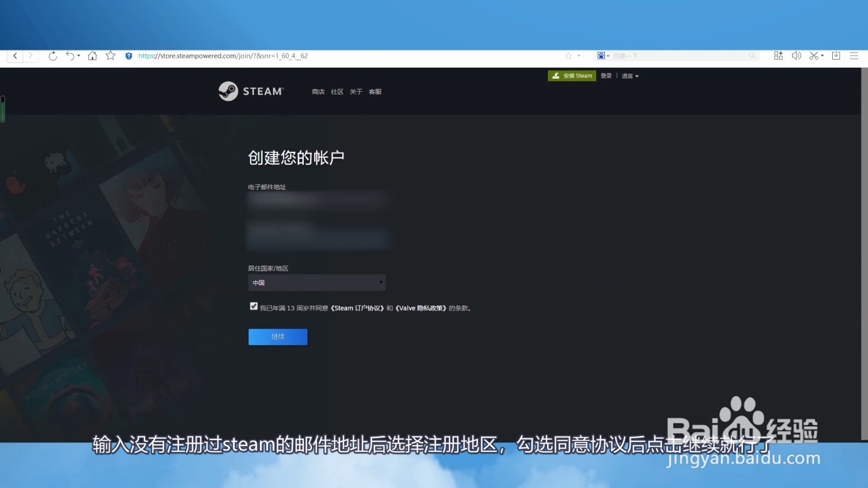Click into the 百度一下 search box

click(x=678, y=56)
